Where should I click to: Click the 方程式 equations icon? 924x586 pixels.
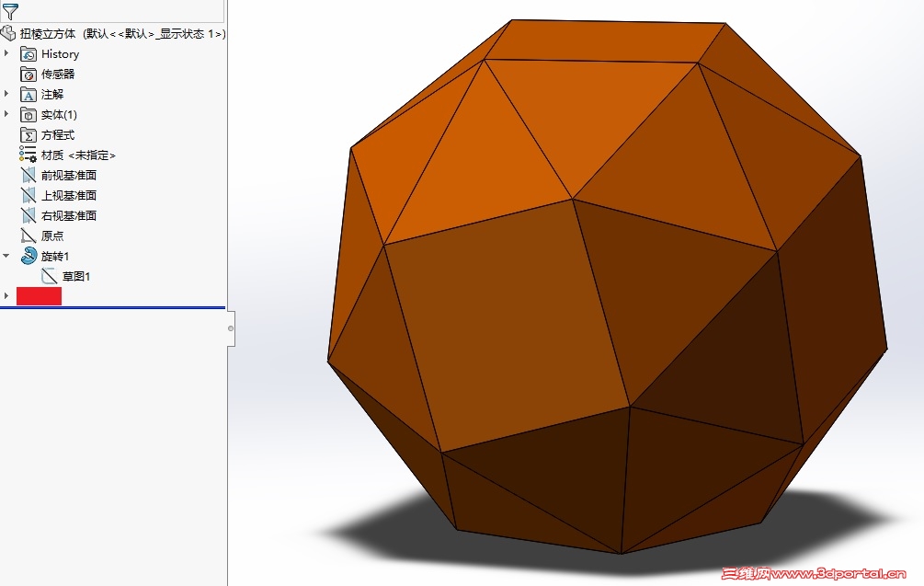click(29, 135)
